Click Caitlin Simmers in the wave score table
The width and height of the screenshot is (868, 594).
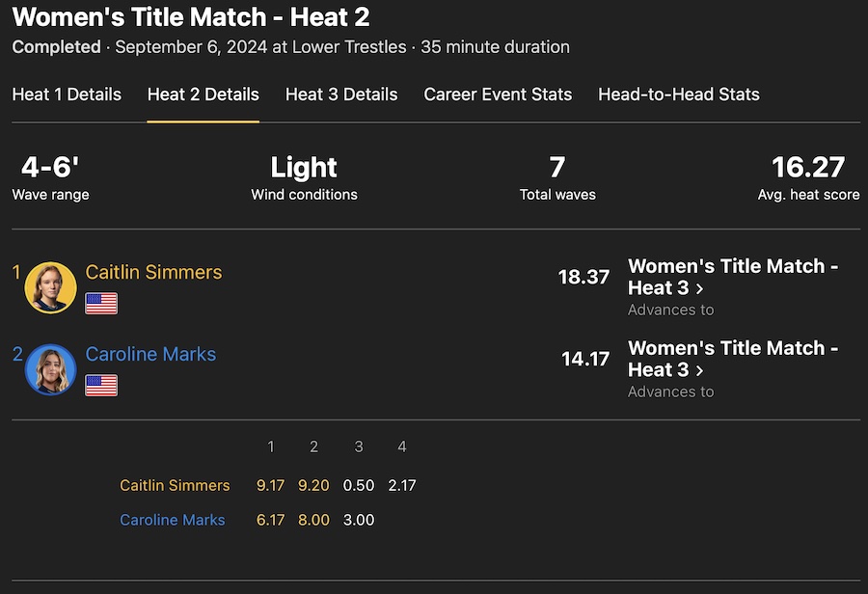(x=175, y=485)
